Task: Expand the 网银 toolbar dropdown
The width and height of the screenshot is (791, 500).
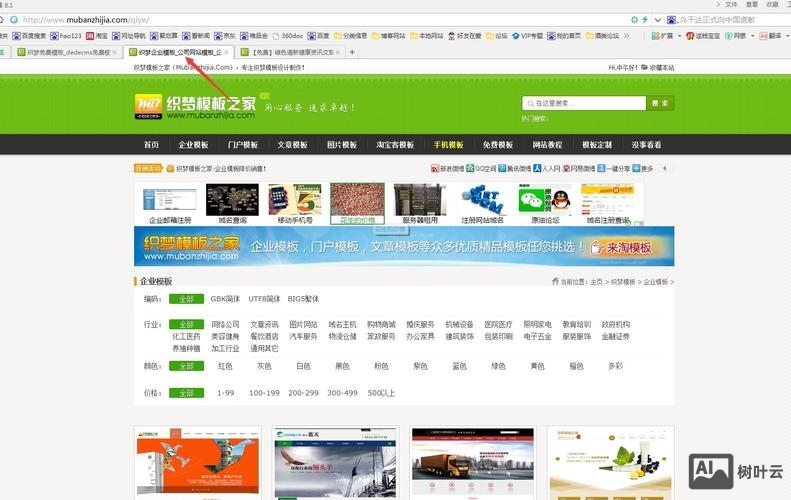Action: tap(752, 36)
